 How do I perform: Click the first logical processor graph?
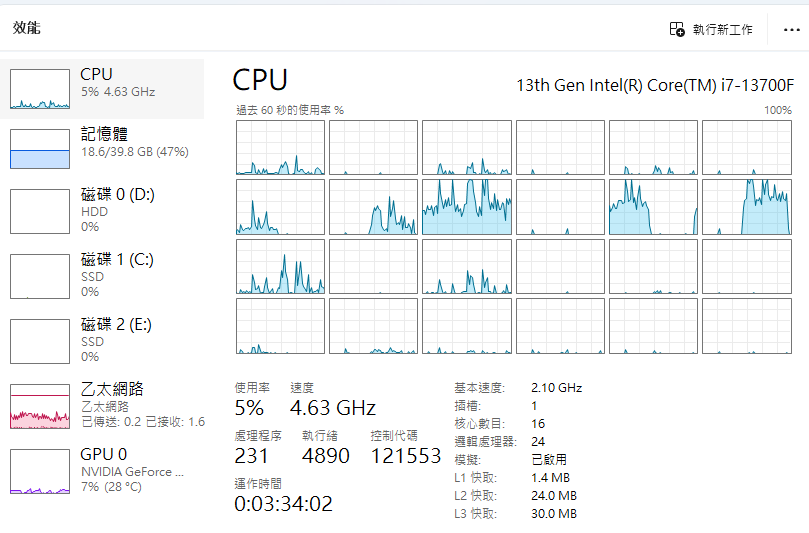click(281, 148)
